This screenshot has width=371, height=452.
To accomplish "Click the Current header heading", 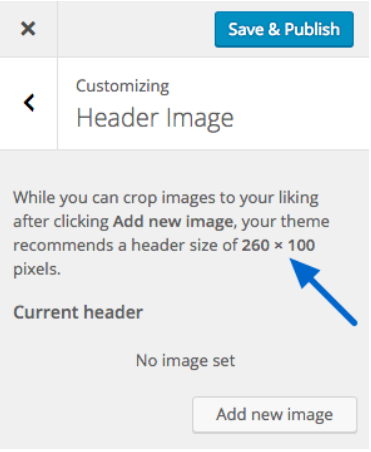I will 78,312.
